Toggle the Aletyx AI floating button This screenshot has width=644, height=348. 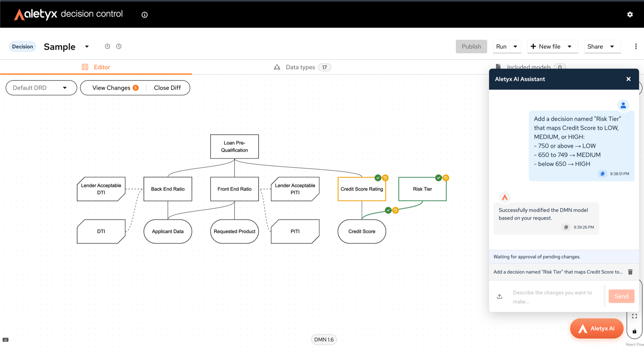tap(597, 328)
